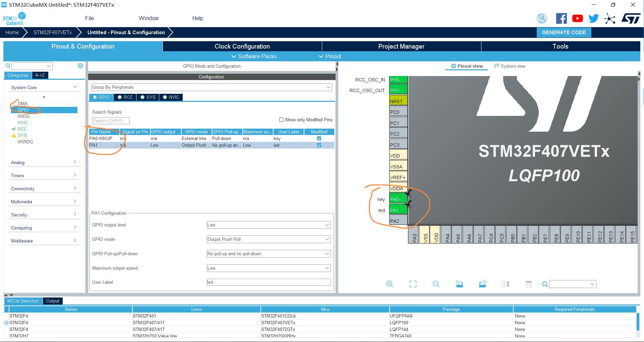Image resolution: width=644 pixels, height=342 pixels.
Task: Click the split vertical view icon
Action: coord(506,284)
